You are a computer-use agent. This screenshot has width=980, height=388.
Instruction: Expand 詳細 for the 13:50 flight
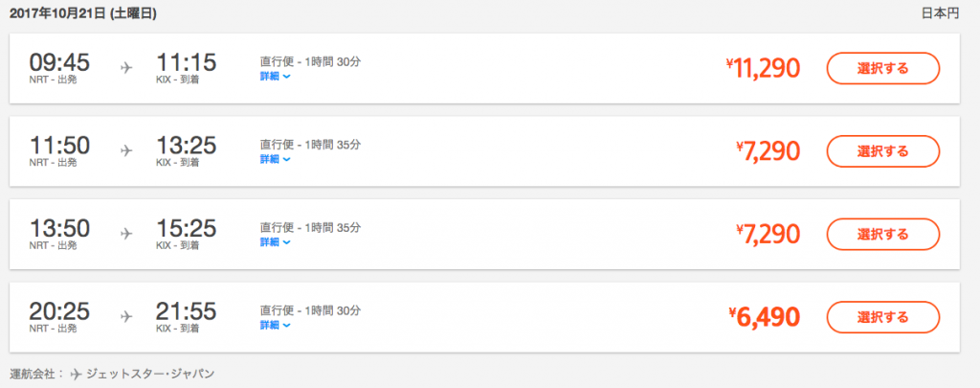click(275, 242)
